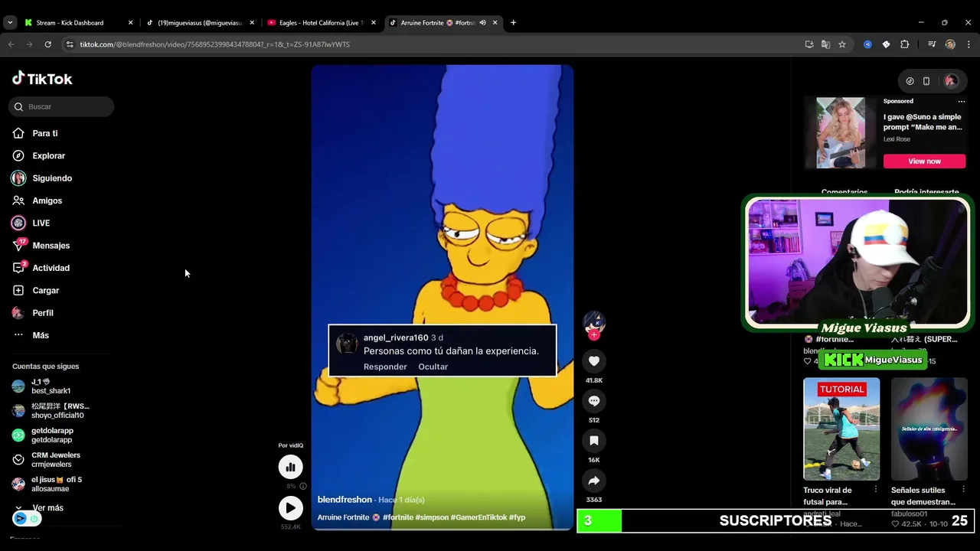Click the #fyp hashtag

click(x=517, y=517)
